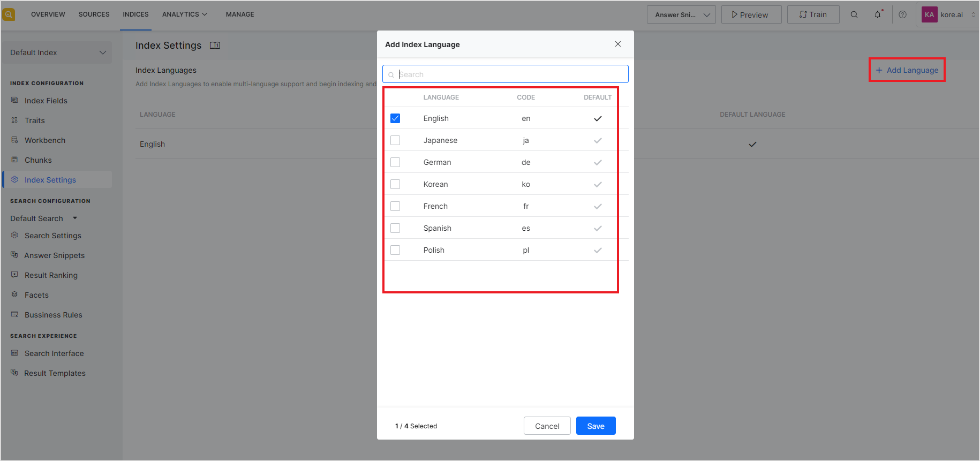Open the magnifier search icon in header

pos(854,14)
